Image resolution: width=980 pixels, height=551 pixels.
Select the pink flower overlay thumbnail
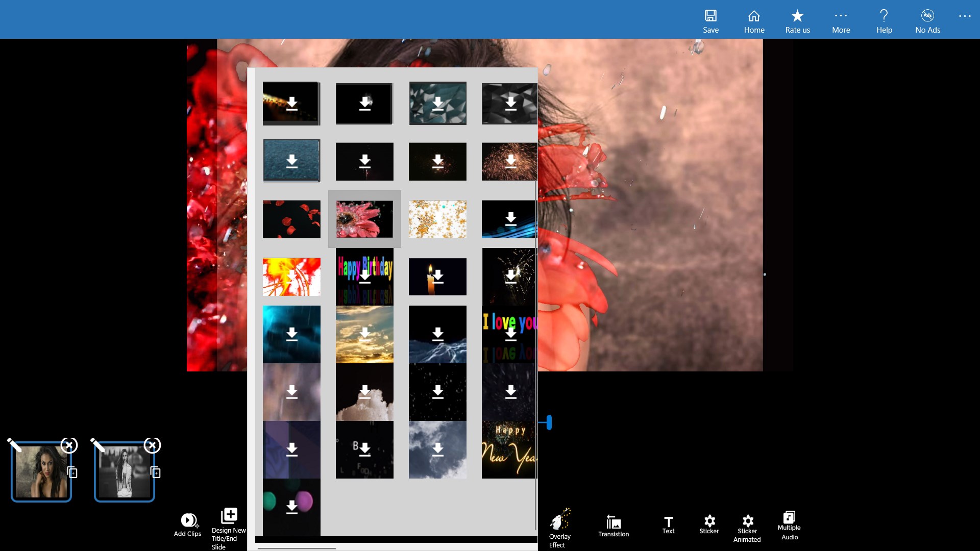364,219
